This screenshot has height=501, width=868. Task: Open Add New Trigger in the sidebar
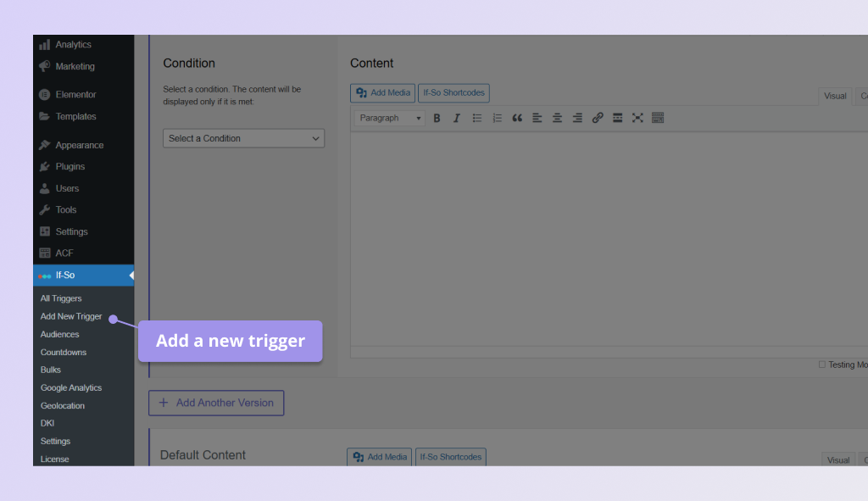pos(70,315)
